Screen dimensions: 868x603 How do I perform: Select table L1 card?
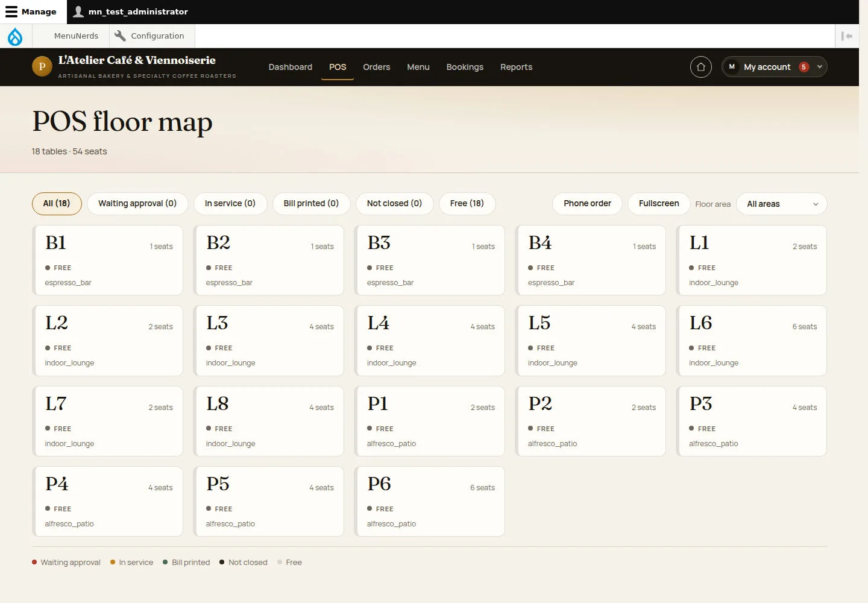pos(752,260)
